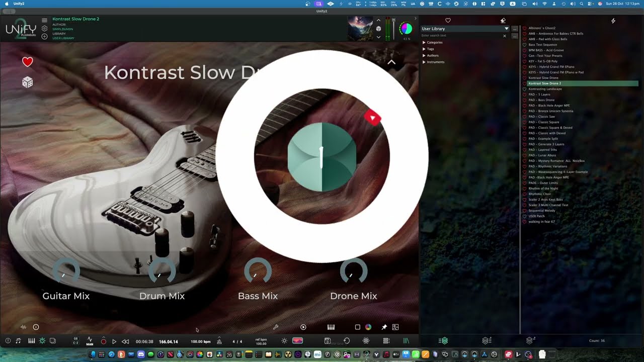The width and height of the screenshot is (644, 362).
Task: Click the ellipsis button beside User Library
Action: (515, 29)
